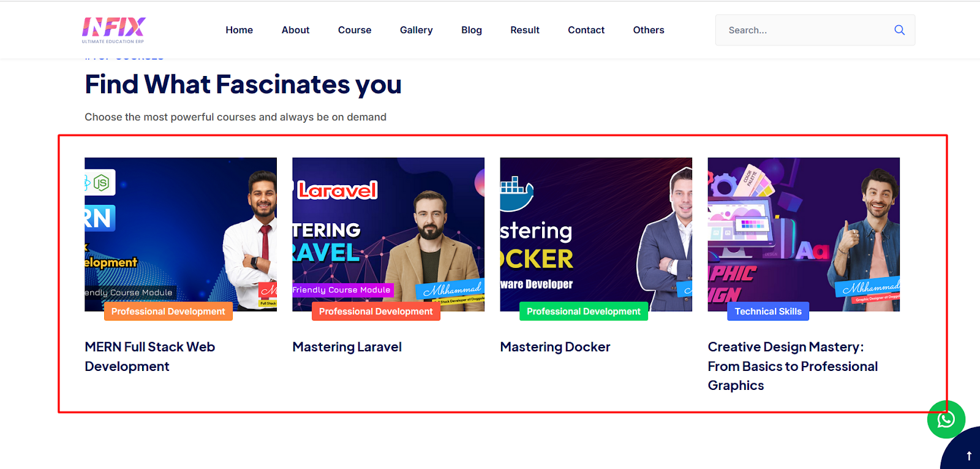Click the orange Professional Development tag
The width and height of the screenshot is (980, 469).
coord(168,311)
